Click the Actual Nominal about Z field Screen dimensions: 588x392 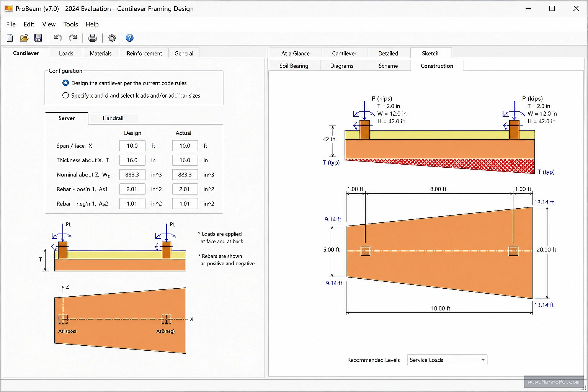[185, 175]
